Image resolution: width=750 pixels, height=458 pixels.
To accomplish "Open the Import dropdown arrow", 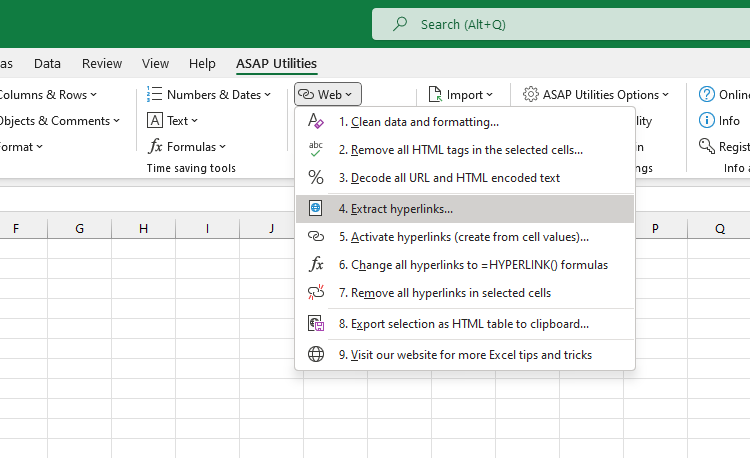I will click(489, 95).
